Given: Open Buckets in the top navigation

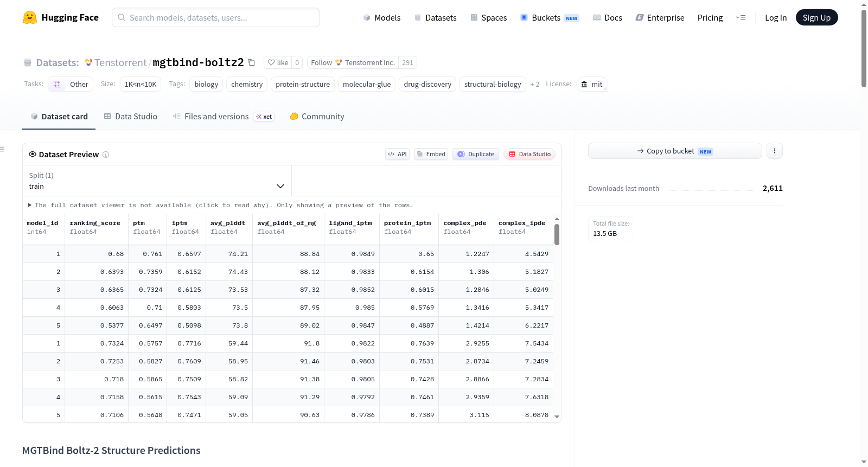Looking at the screenshot, I should click(x=550, y=17).
